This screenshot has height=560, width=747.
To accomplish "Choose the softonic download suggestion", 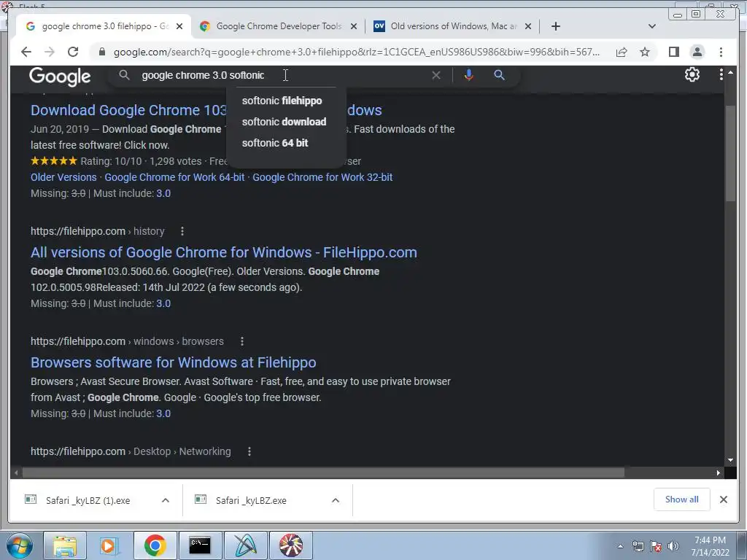I will (284, 122).
